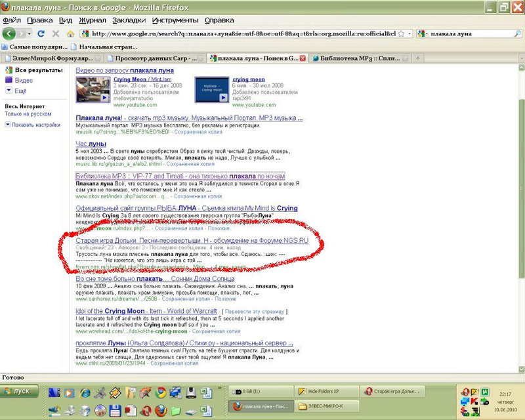Click the Home house icon

tap(70, 33)
